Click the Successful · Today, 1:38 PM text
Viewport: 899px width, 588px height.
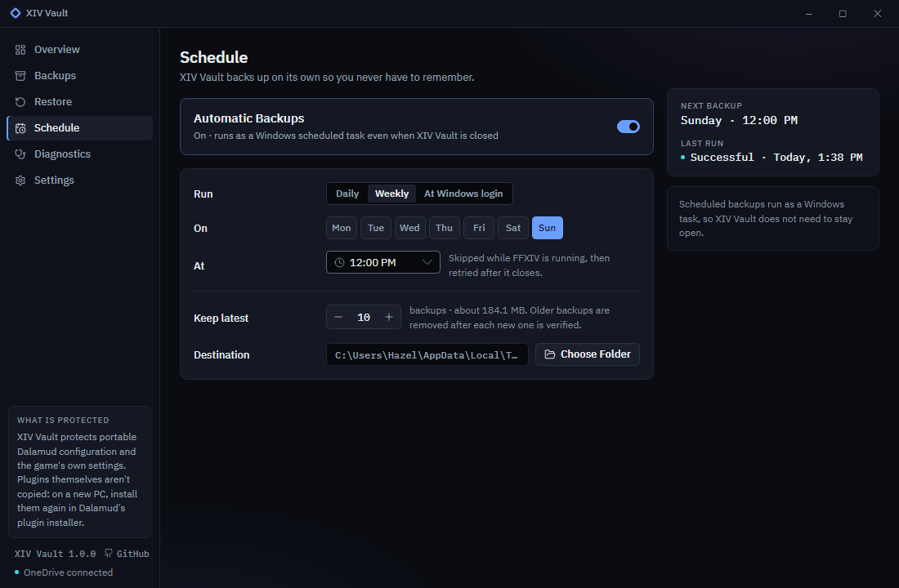click(x=776, y=157)
